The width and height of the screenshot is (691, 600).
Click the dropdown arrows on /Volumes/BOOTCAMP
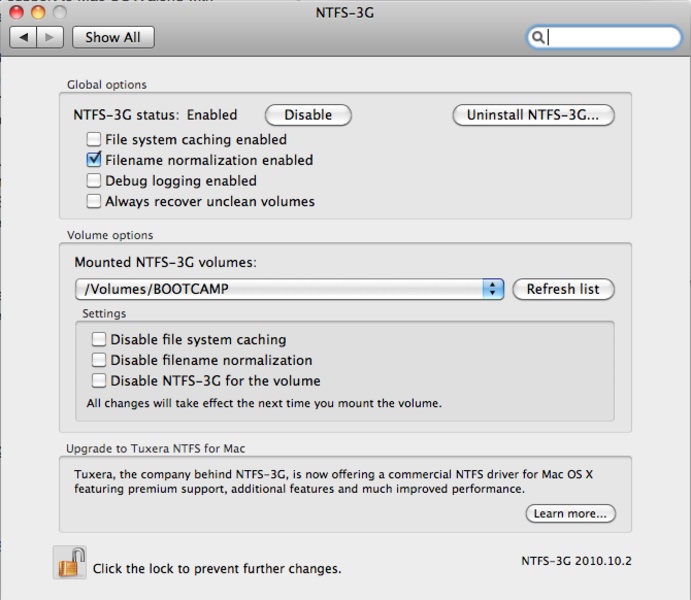pyautogui.click(x=494, y=289)
